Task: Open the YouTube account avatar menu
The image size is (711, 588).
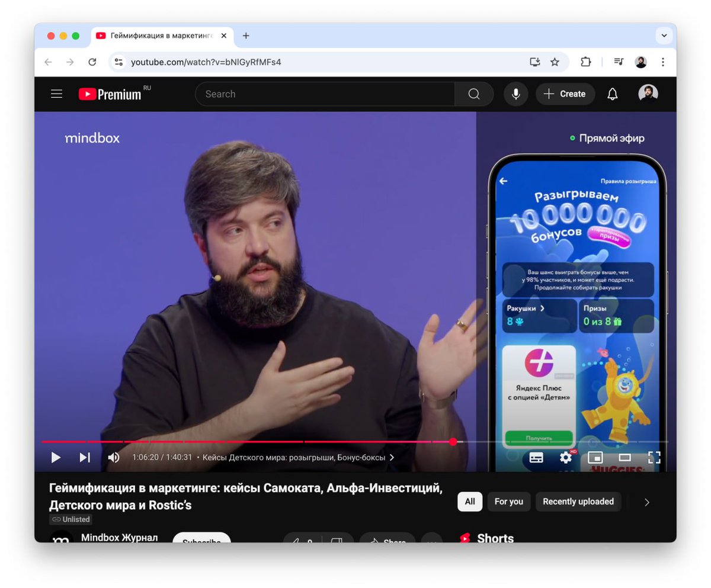Action: click(648, 94)
